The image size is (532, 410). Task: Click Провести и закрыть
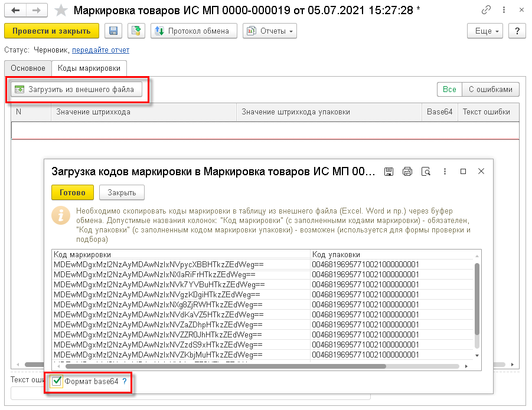51,31
